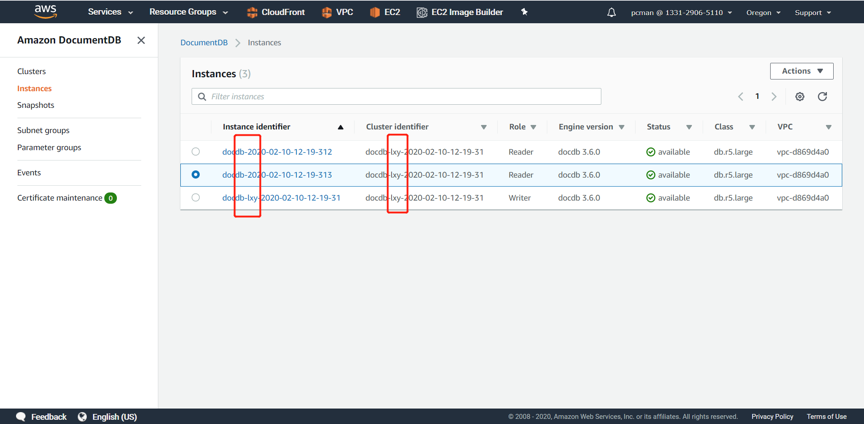Open the Actions dropdown
Viewport: 864px width, 424px height.
coord(802,71)
